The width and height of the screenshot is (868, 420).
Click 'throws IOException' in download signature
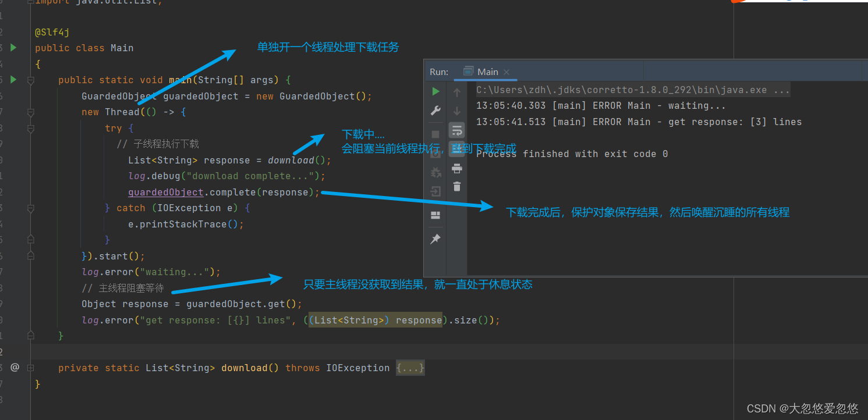click(338, 368)
